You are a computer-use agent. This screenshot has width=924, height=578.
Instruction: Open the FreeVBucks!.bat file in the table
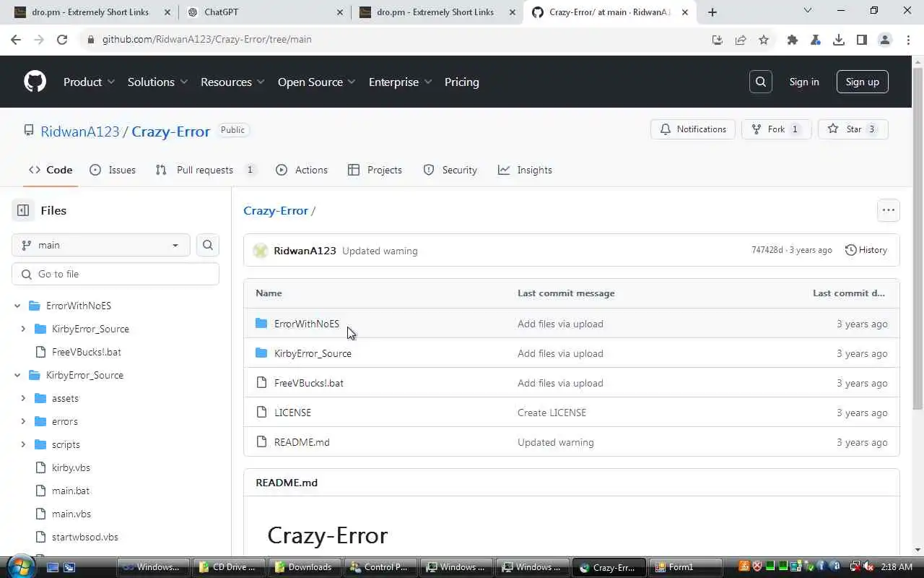[309, 383]
